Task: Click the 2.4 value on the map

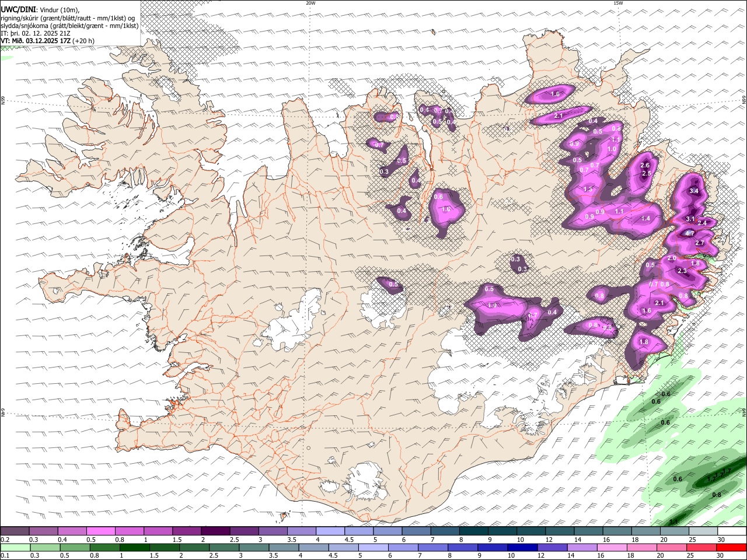Action: click(x=702, y=223)
